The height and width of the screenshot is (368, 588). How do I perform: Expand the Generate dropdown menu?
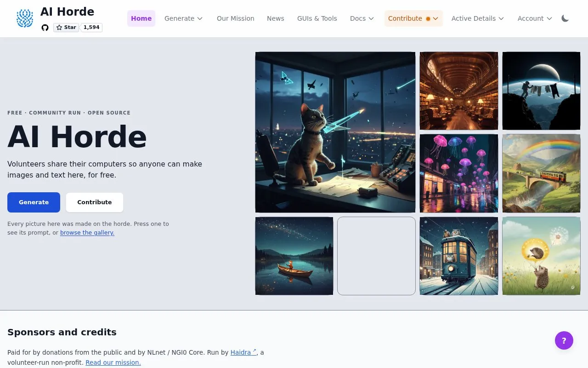point(183,18)
